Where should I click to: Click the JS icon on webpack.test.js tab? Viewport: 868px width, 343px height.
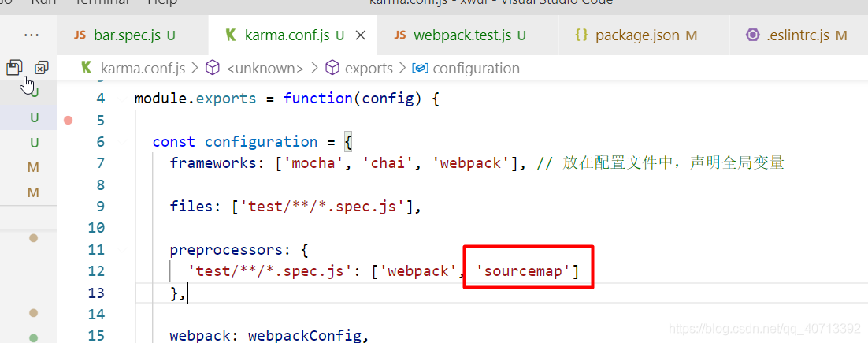399,35
